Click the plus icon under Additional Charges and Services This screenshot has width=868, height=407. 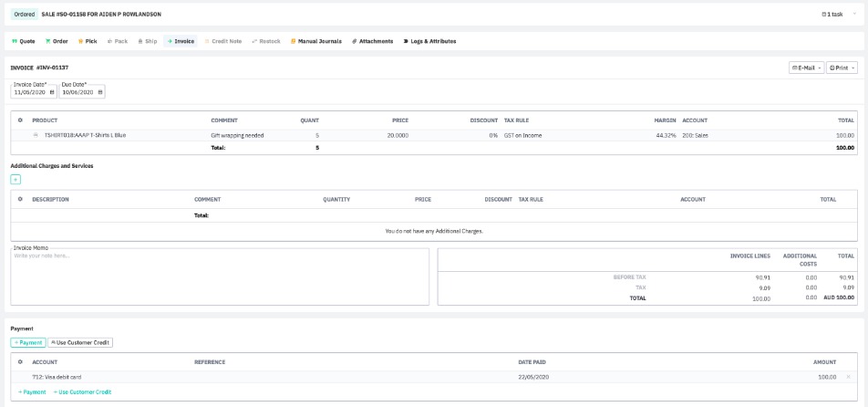(15, 179)
